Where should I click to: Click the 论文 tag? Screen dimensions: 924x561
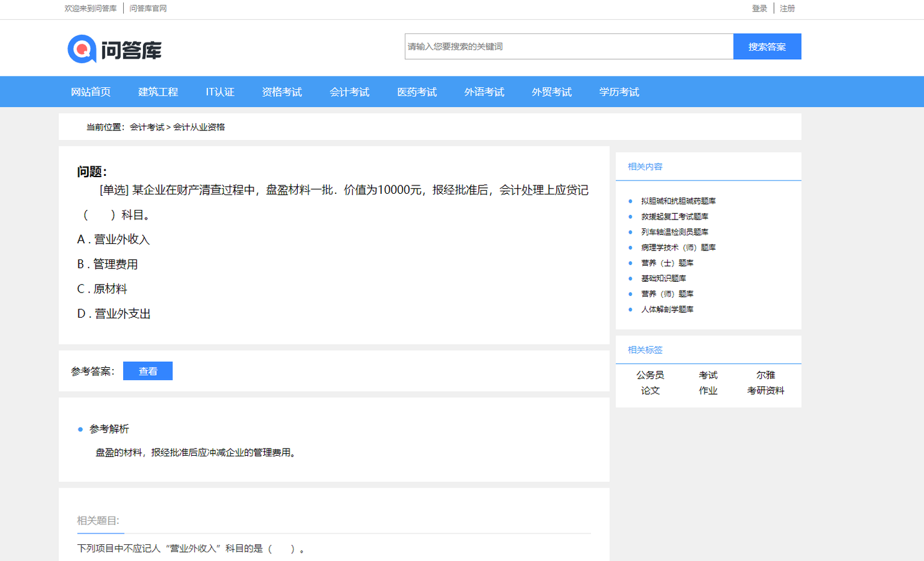pos(650,390)
